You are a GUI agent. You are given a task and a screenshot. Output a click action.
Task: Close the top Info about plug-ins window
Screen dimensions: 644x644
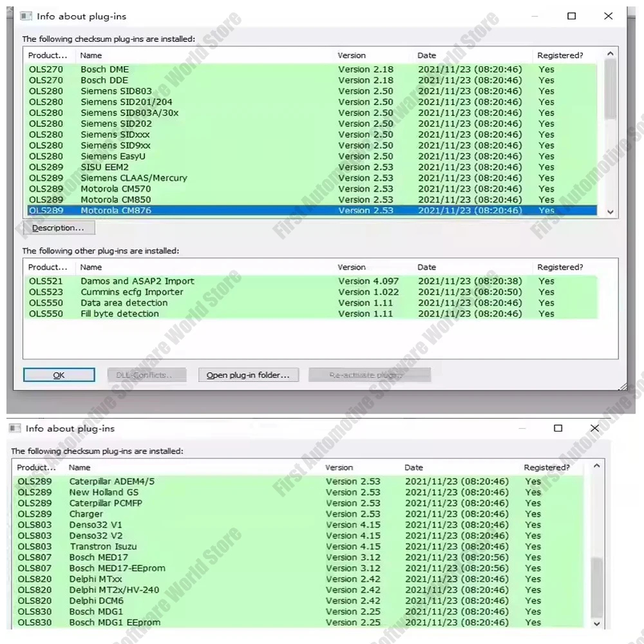click(609, 16)
